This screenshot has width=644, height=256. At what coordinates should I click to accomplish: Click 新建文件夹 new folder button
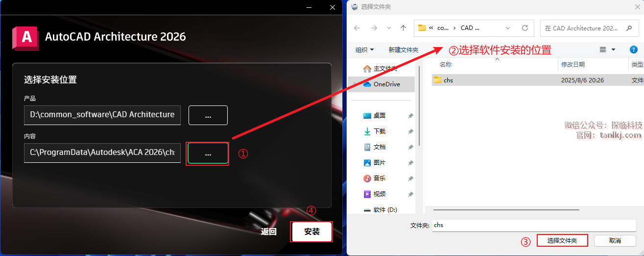tap(403, 50)
